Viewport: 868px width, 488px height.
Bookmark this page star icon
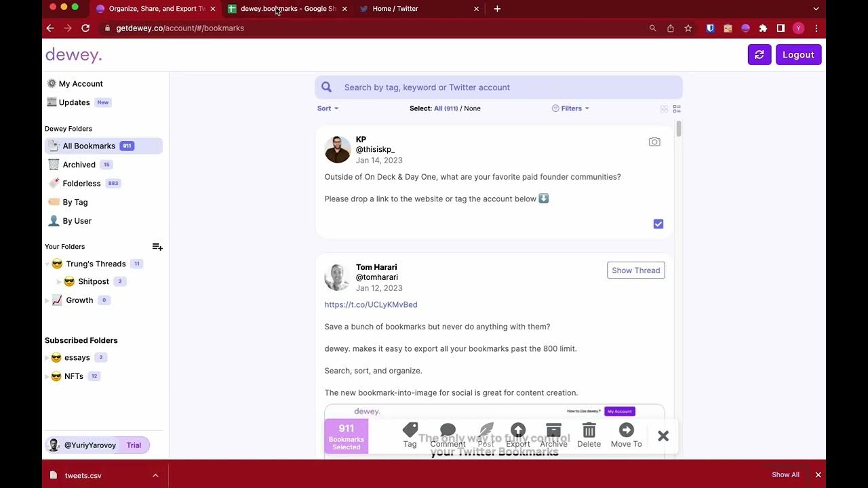coord(688,28)
